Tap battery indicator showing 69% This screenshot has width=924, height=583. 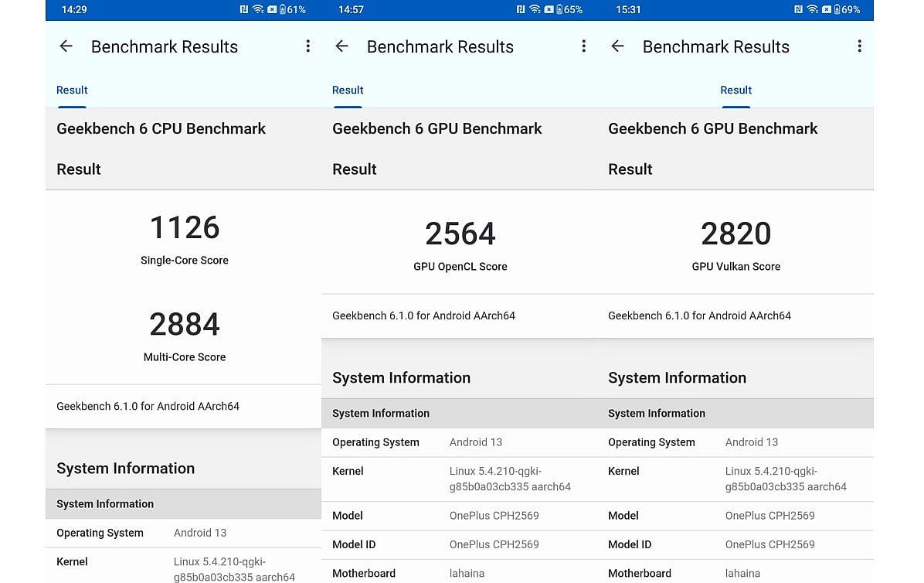(x=847, y=9)
